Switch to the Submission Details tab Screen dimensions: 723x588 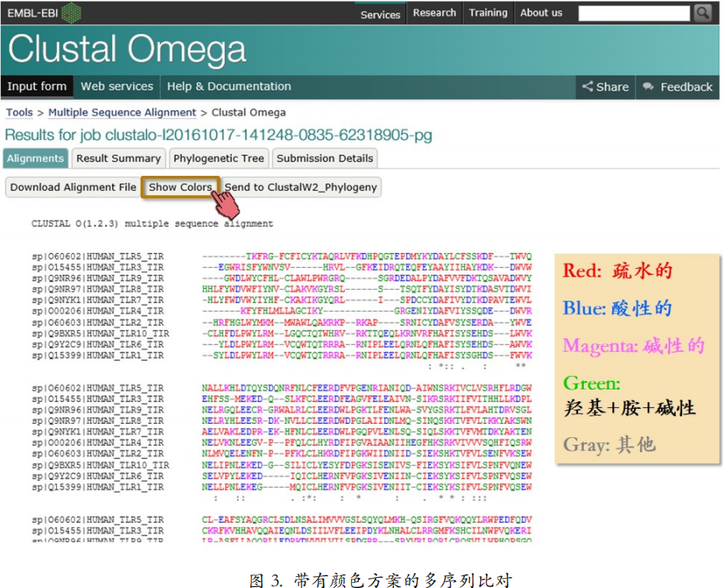tap(324, 158)
